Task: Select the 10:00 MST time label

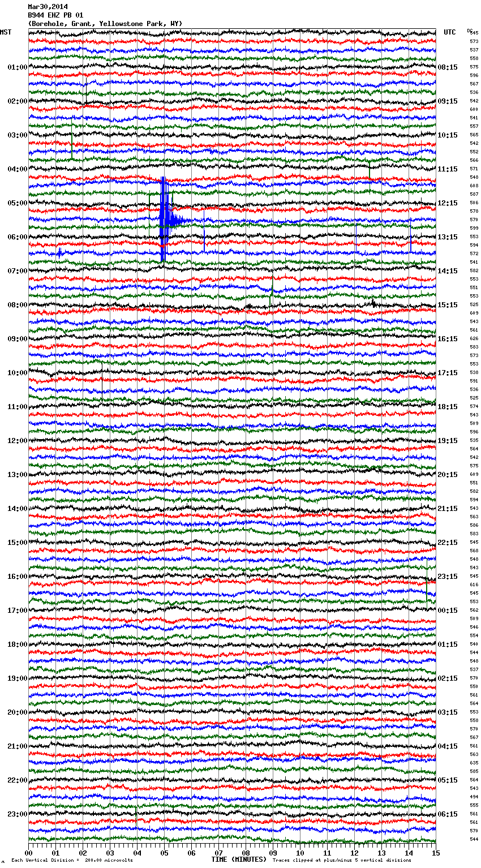Action: 18,373
